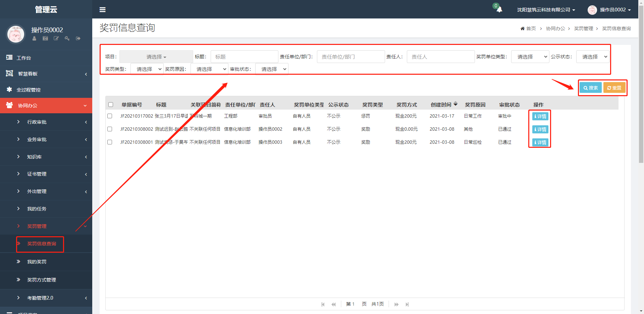Screen dimensions: 644x314
Task: Collapse the 奖罚管理 menu
Action: point(46,226)
